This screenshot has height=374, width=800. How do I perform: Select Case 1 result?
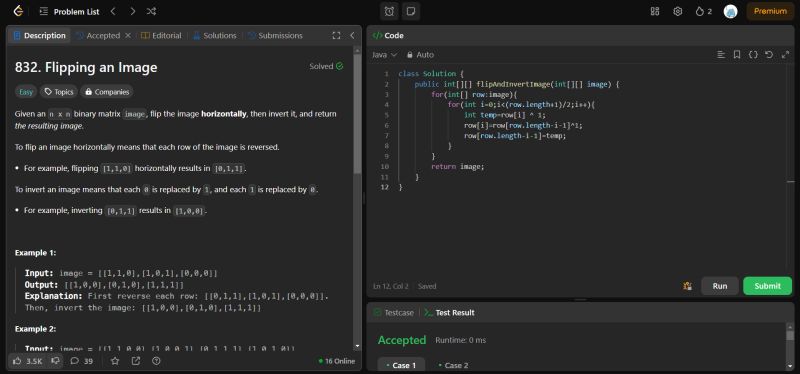(x=401, y=365)
